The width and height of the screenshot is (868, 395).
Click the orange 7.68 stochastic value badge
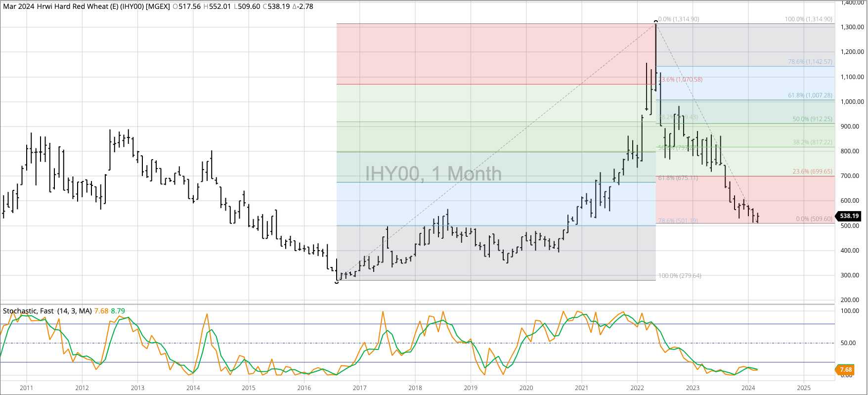coord(845,370)
